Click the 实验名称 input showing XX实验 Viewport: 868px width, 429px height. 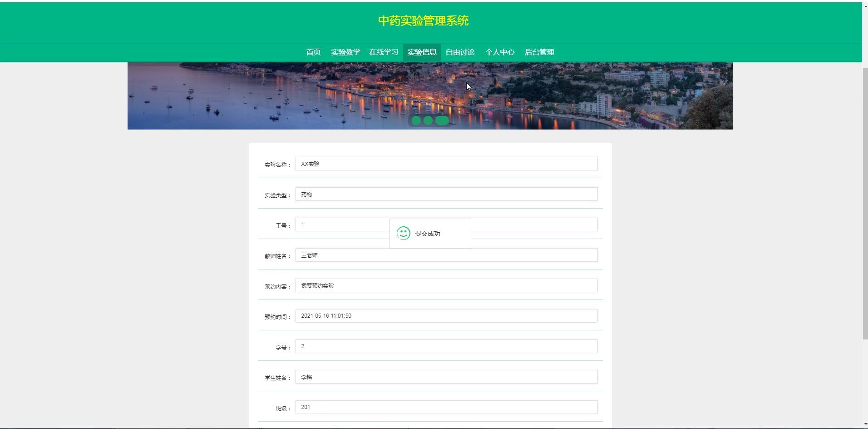446,164
